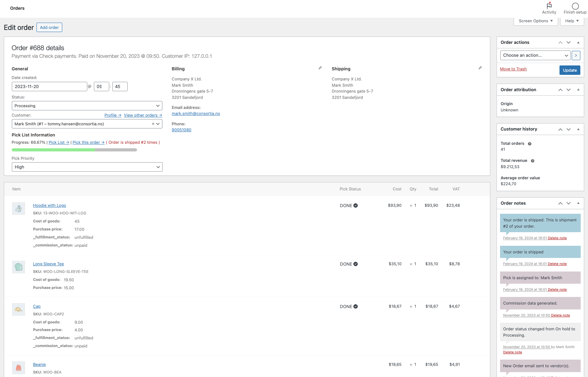Click the DONE checkmark on Hoodie pick status
The width and height of the screenshot is (588, 377).
pos(355,205)
